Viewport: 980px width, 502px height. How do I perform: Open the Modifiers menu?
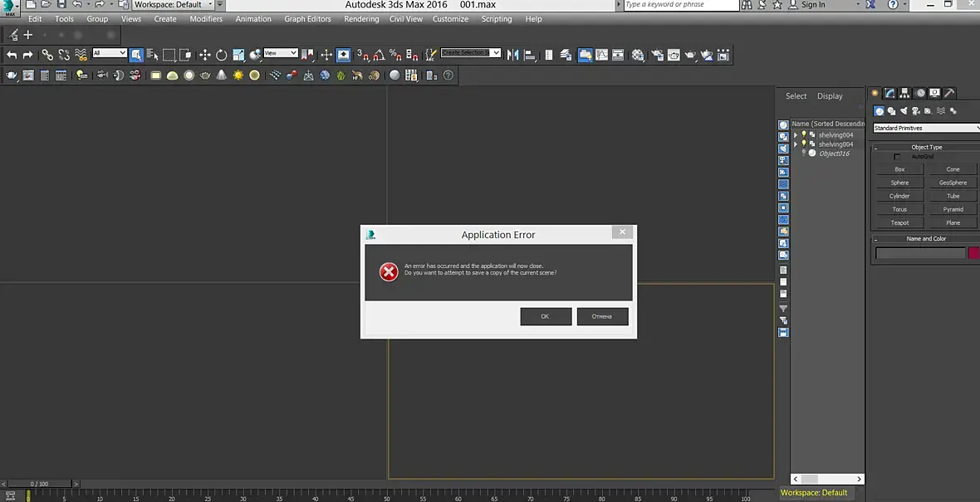pos(206,19)
